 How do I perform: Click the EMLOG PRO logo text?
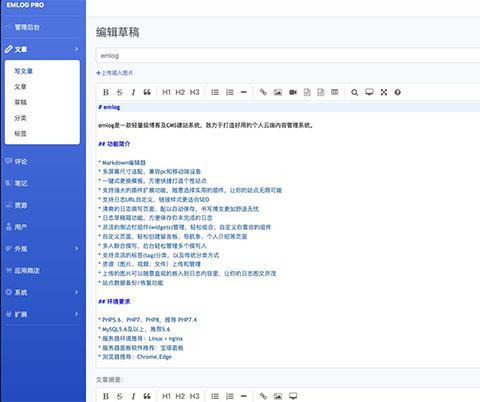point(25,5)
